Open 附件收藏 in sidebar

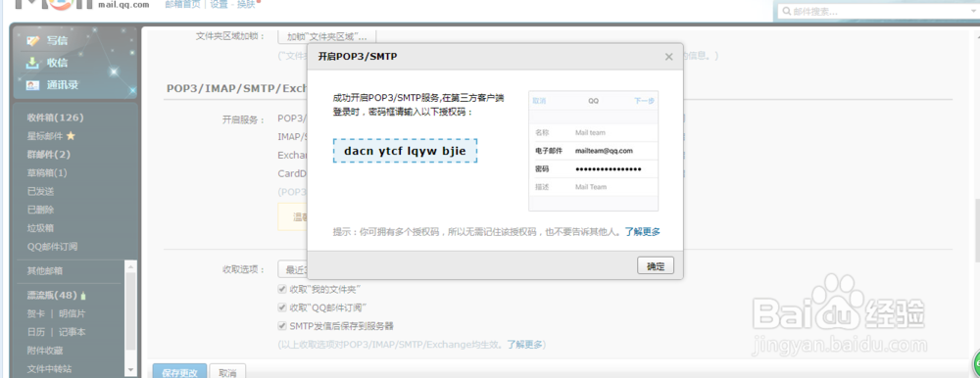click(45, 351)
